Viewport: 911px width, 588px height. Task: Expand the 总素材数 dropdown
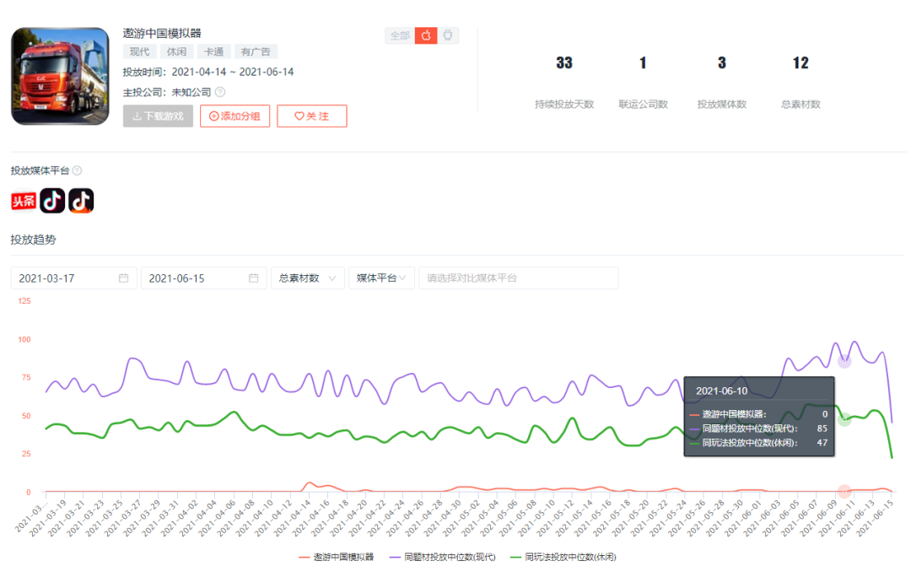pos(308,278)
